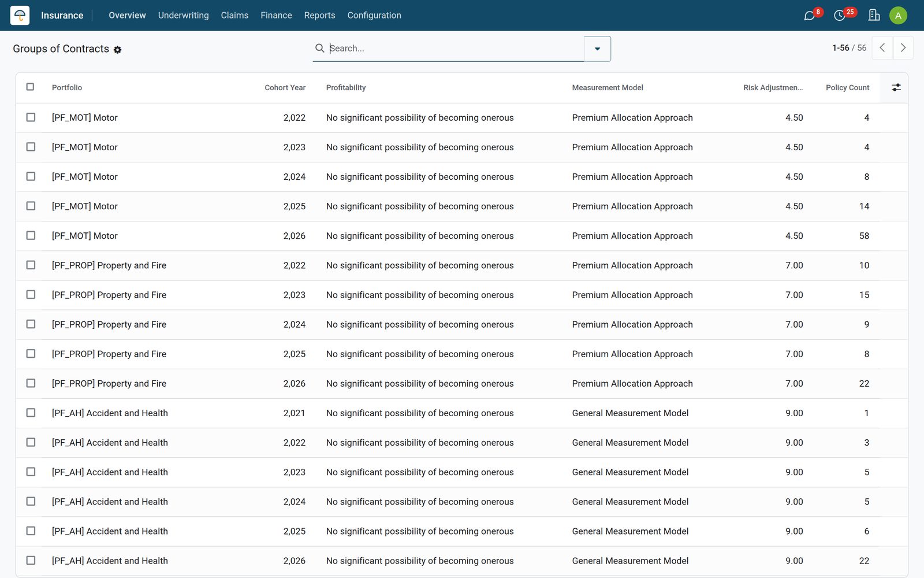The width and height of the screenshot is (924, 578).
Task: Go to previous page arrow
Action: click(882, 48)
